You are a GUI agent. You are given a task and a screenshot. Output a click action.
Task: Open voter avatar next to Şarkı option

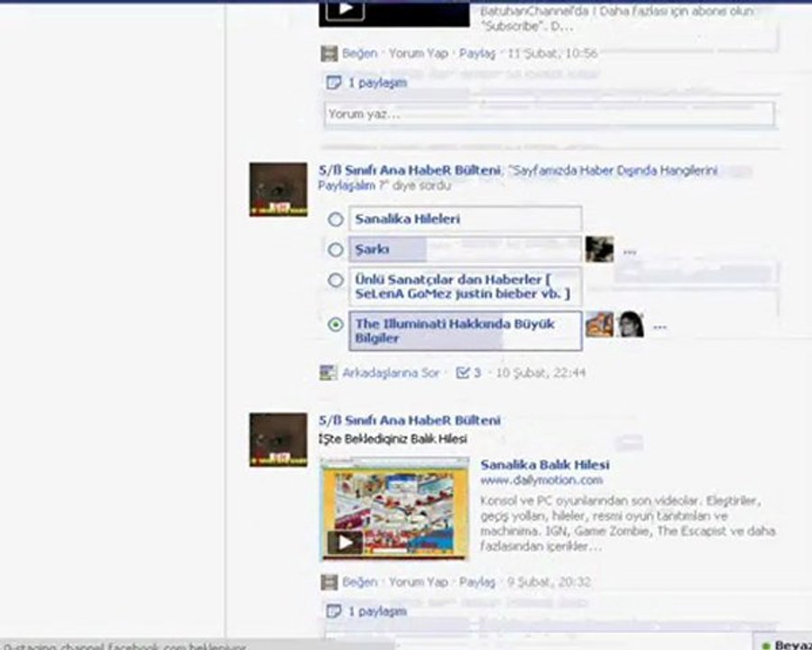(599, 249)
